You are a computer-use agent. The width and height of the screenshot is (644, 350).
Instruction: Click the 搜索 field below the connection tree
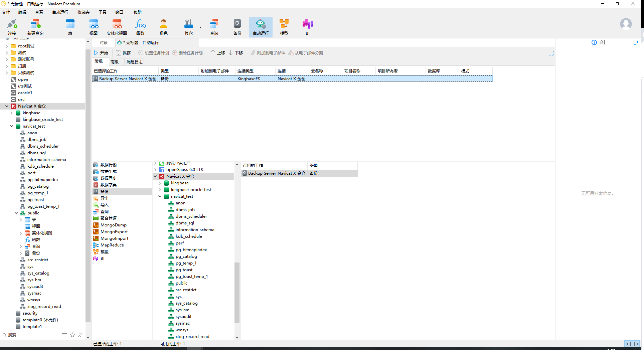32,335
